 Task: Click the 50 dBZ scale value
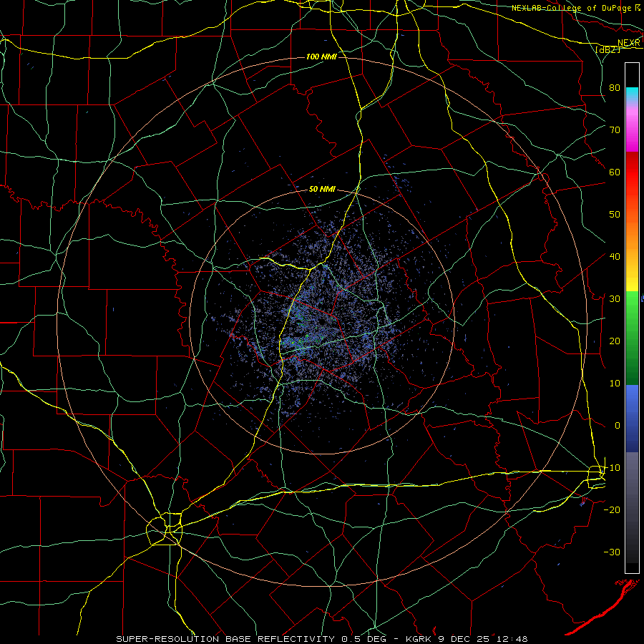click(x=615, y=215)
